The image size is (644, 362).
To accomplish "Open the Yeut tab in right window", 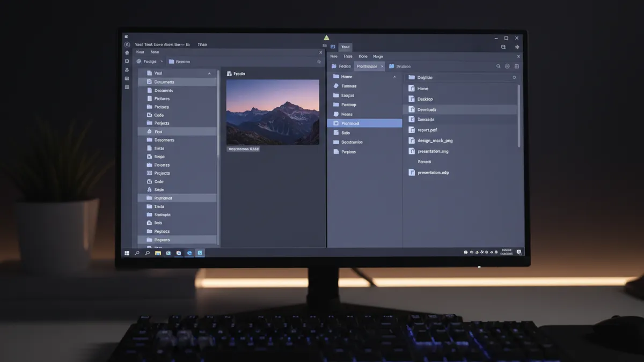I will click(x=346, y=47).
